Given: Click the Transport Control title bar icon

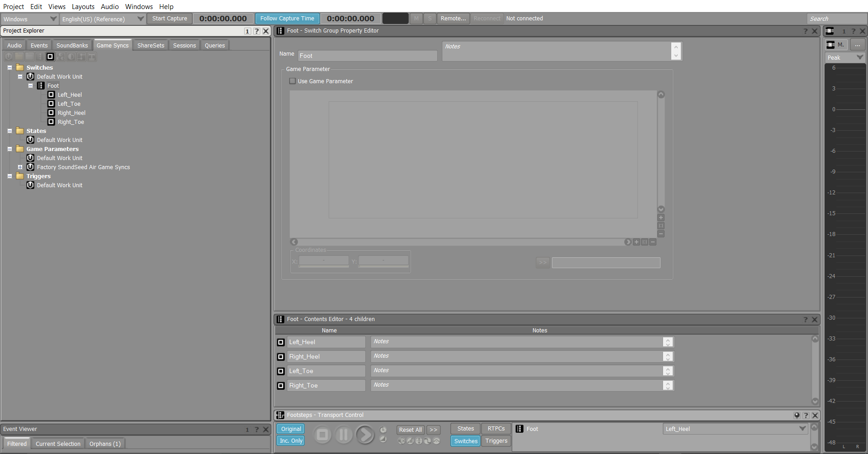Looking at the screenshot, I should 280,415.
